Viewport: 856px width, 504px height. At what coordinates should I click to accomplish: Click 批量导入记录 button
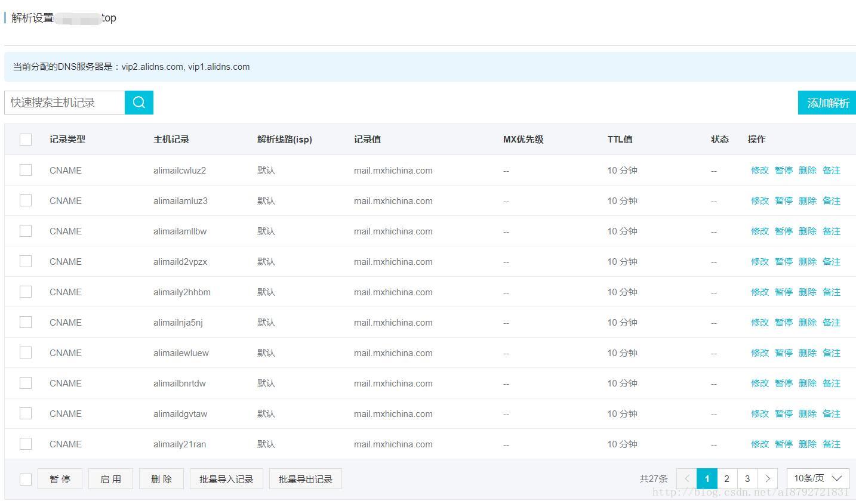tap(226, 479)
